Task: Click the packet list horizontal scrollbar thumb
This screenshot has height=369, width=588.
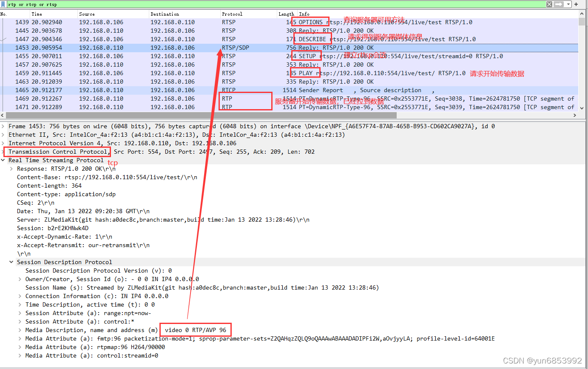Action: point(202,115)
